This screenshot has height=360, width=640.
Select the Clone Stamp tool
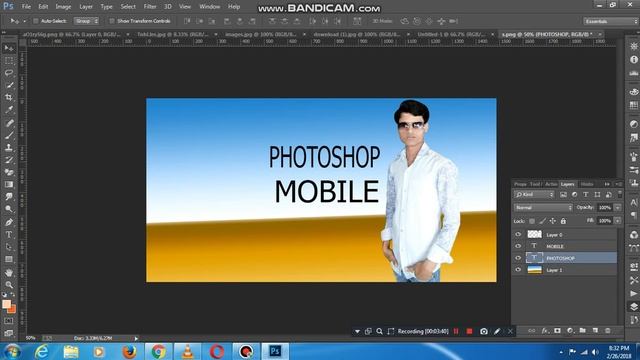coord(9,147)
